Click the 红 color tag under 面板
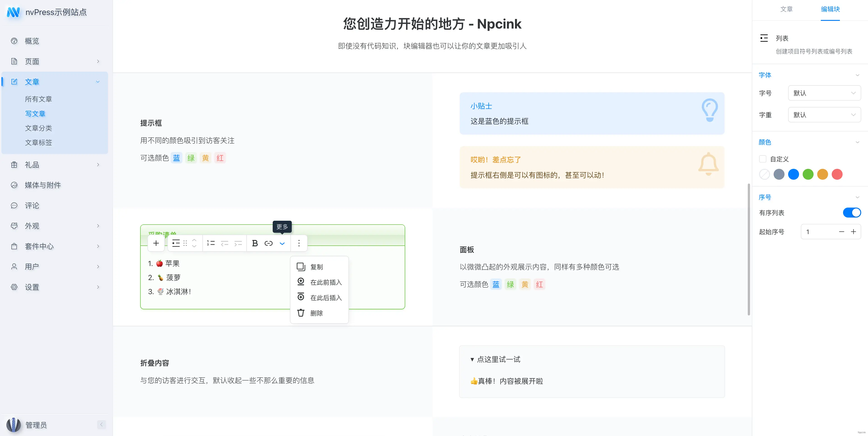This screenshot has width=868, height=436. coord(539,284)
